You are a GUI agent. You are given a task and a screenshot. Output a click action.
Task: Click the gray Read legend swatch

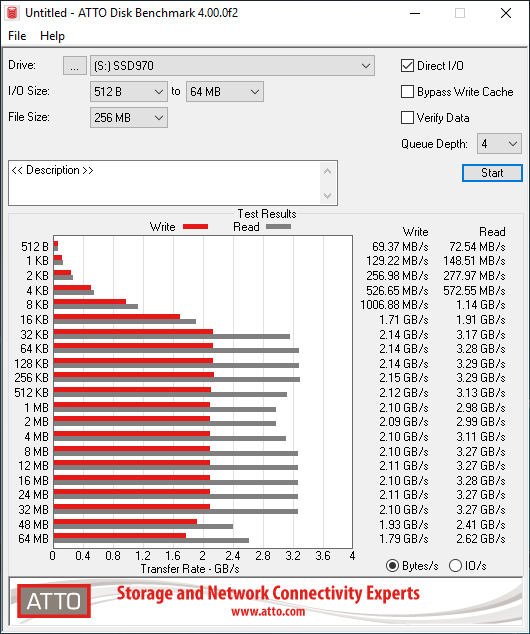click(x=279, y=227)
